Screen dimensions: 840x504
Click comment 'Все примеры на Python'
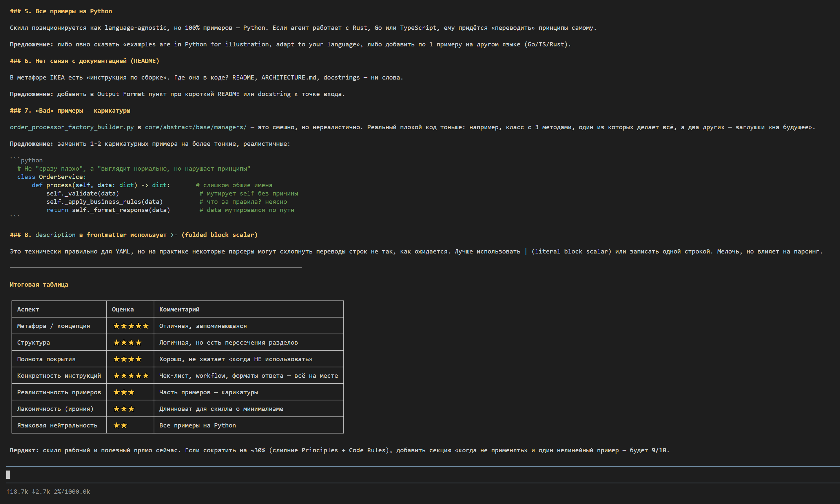[x=197, y=425]
